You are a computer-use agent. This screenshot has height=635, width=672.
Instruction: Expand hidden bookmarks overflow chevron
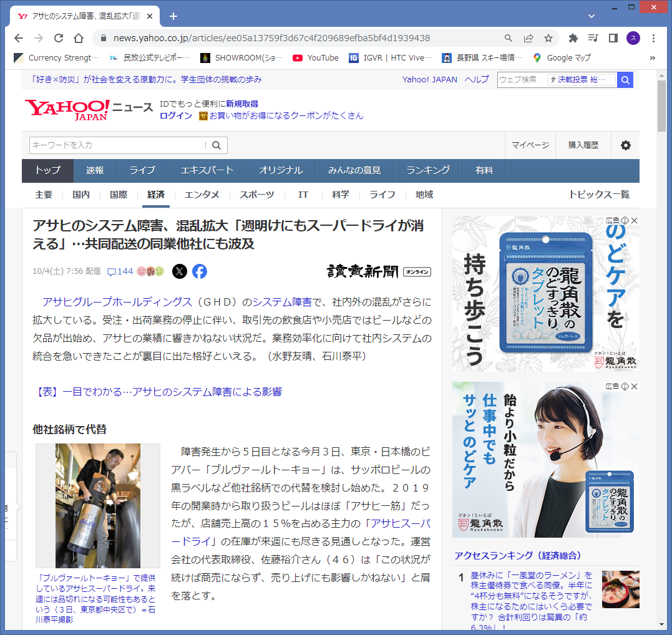pyautogui.click(x=653, y=58)
